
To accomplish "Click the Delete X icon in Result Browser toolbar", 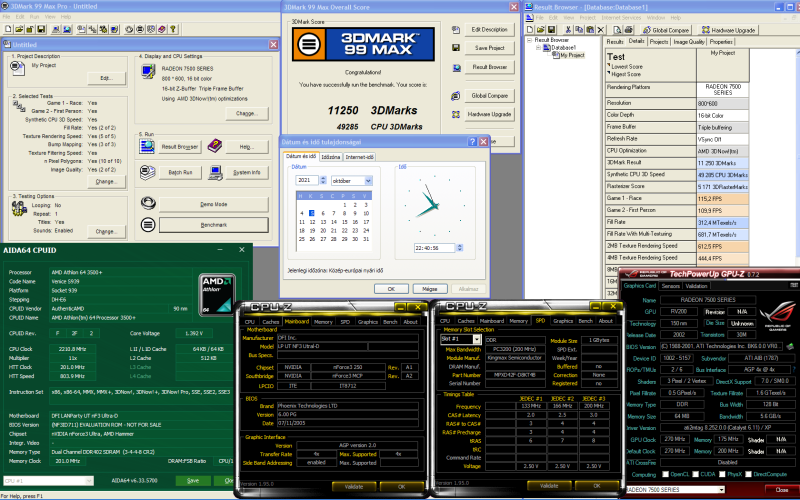I will [601, 30].
